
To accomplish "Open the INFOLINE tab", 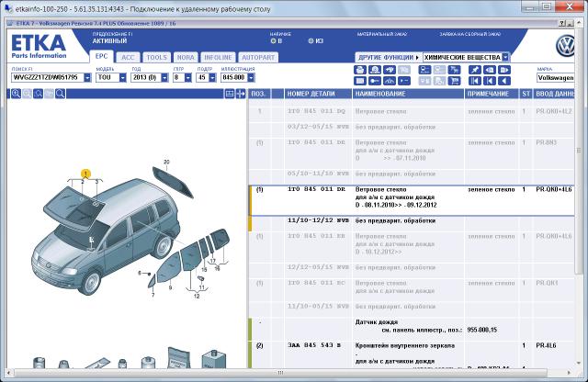I will click(x=218, y=57).
